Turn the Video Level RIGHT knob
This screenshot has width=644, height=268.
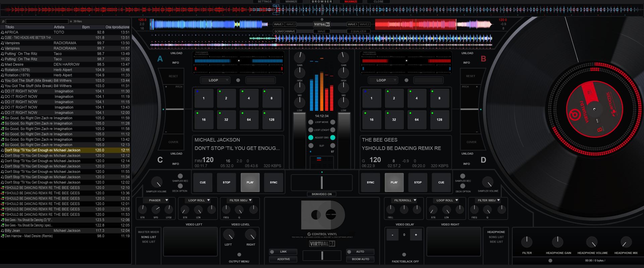[x=251, y=235]
